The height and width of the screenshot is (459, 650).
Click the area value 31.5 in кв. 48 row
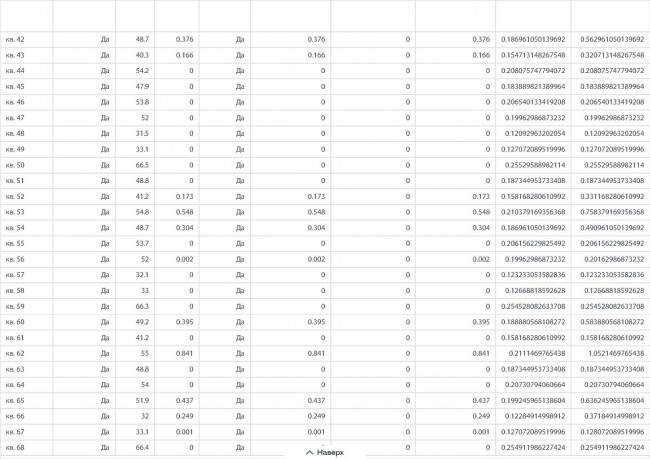pos(142,134)
